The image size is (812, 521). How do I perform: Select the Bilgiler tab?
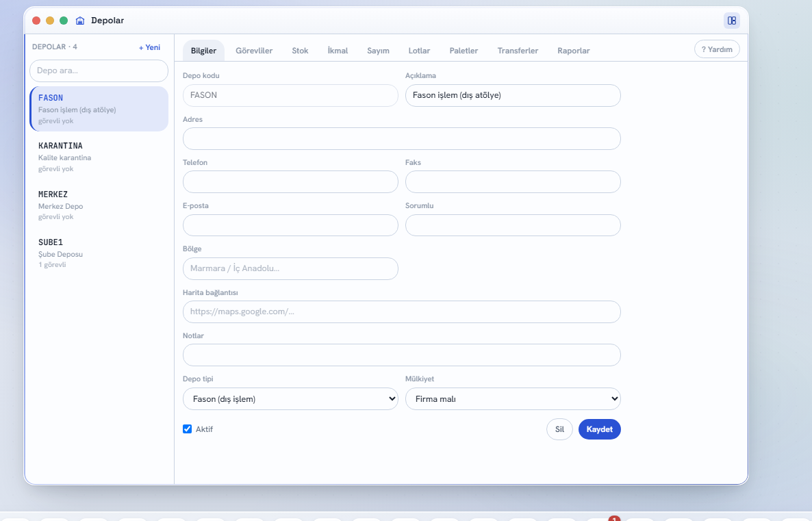(x=203, y=51)
